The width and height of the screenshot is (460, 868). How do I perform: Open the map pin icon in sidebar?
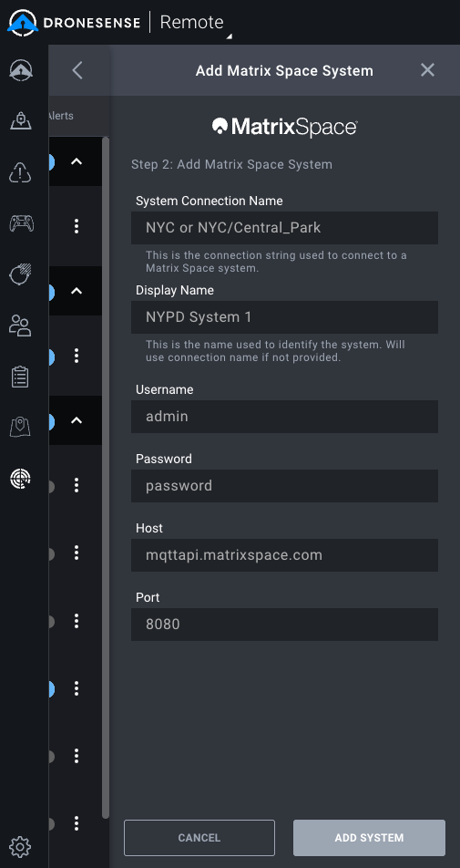pos(20,427)
